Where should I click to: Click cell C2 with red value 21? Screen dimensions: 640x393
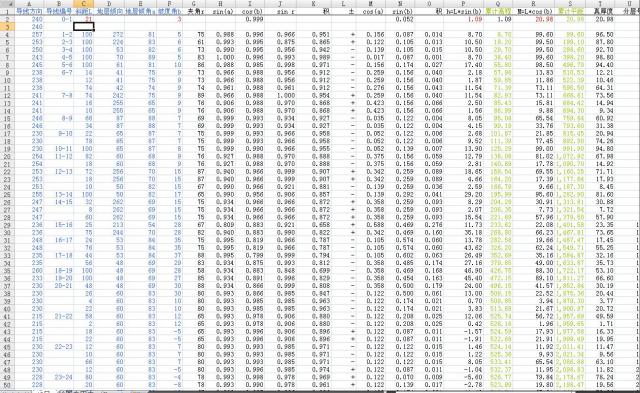point(84,19)
